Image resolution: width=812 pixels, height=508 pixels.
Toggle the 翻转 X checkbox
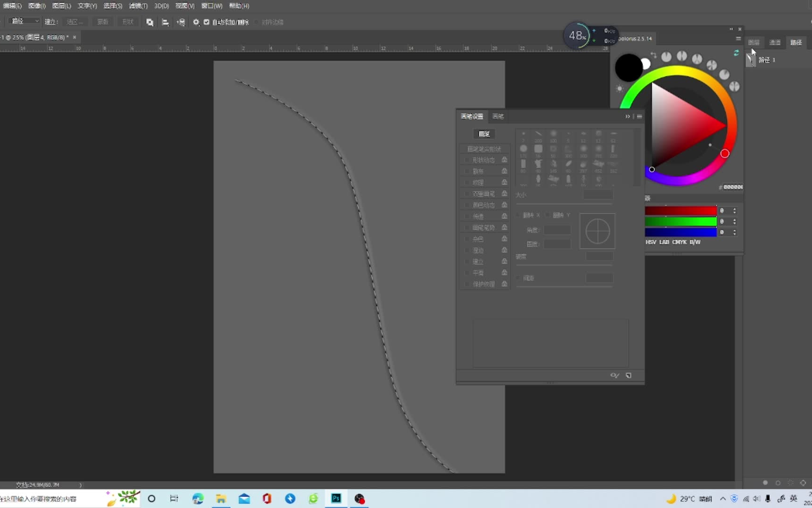click(x=519, y=215)
